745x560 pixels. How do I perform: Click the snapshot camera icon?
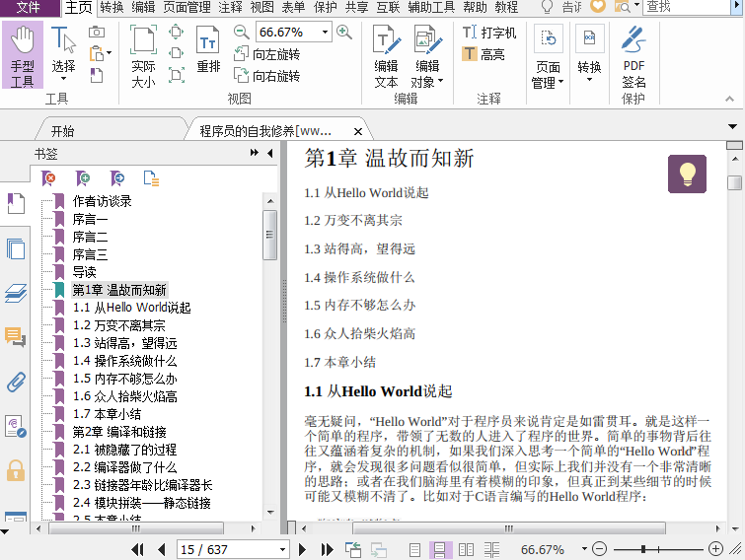click(x=97, y=32)
